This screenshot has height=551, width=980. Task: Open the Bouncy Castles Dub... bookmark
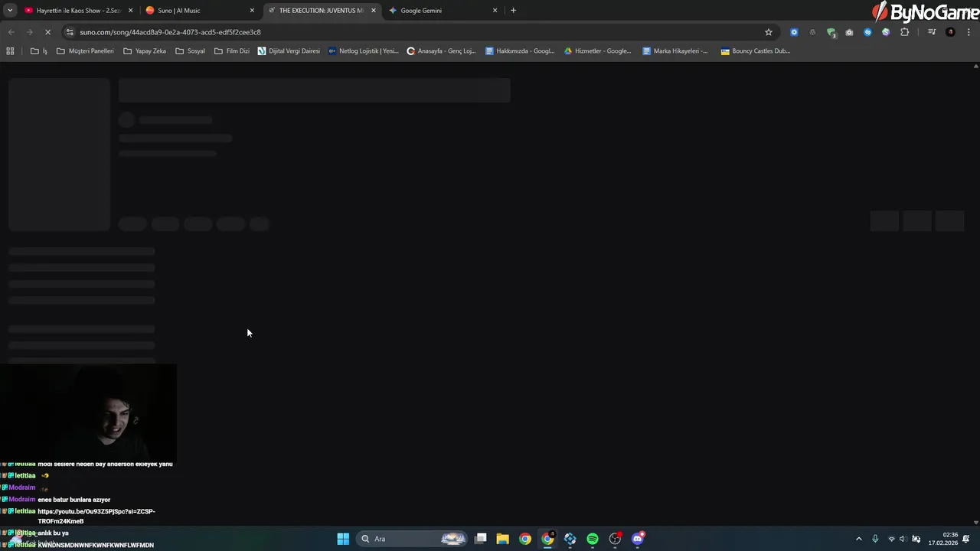coord(755,51)
